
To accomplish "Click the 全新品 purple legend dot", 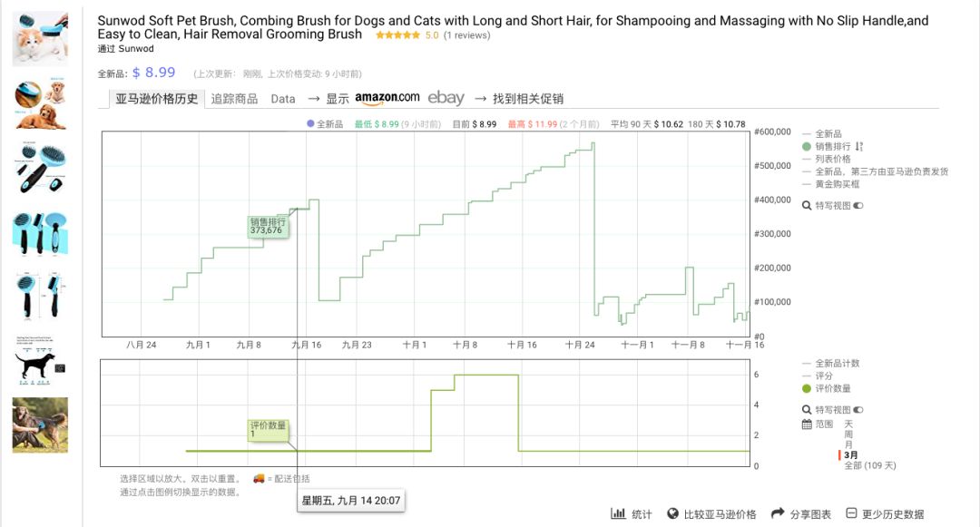I will point(310,123).
